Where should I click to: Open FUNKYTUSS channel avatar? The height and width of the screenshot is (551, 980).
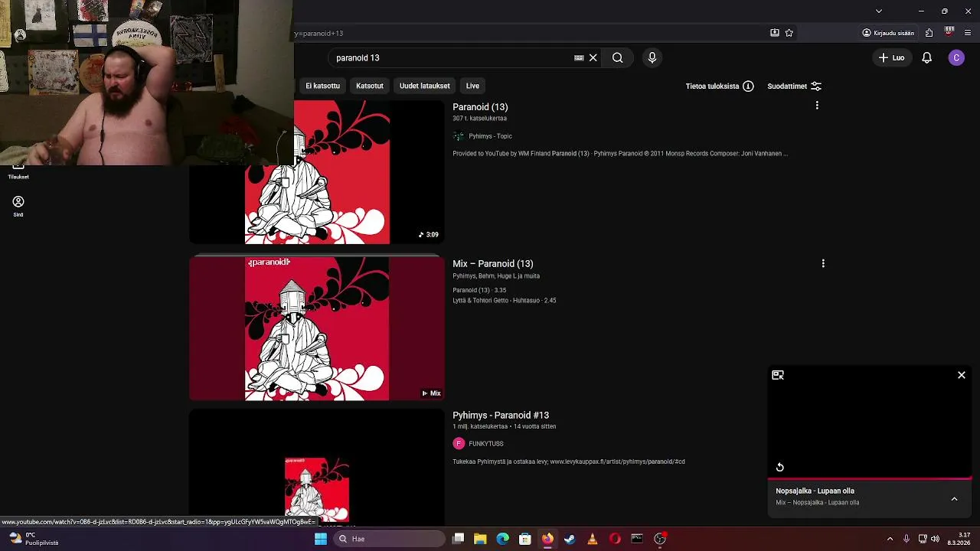pos(459,444)
